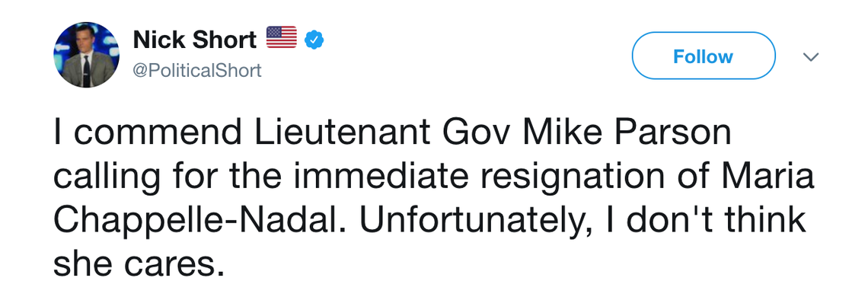Click the American flag emoji icon

click(x=282, y=37)
